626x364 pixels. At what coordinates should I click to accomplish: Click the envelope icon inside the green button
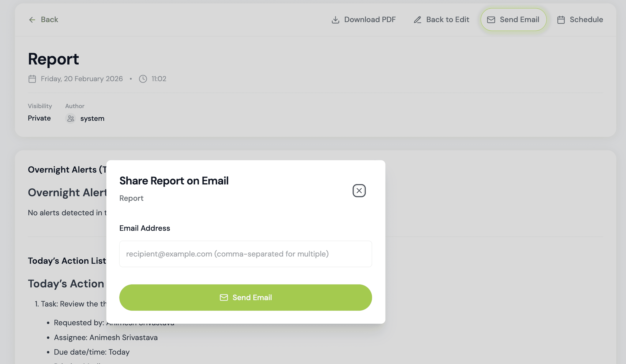(224, 297)
